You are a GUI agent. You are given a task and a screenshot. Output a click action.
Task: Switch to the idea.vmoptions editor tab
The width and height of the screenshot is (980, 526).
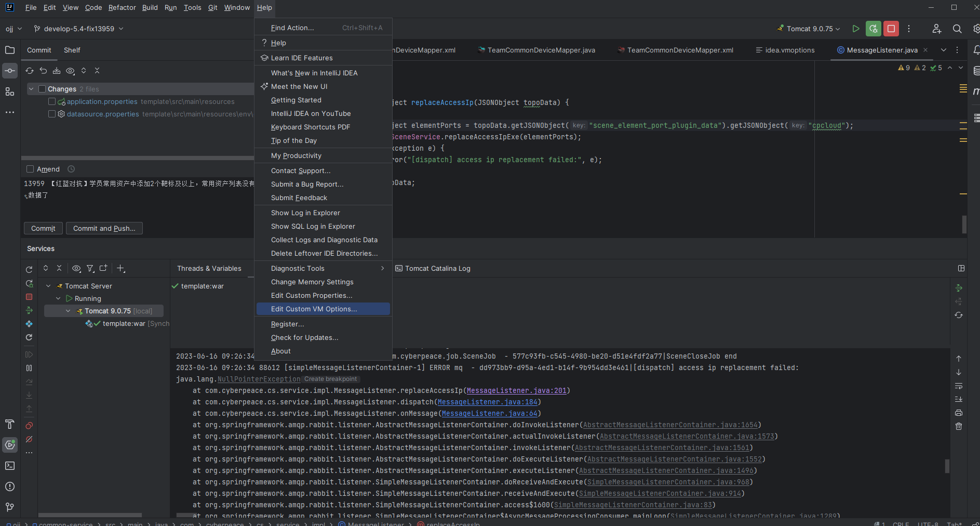[785, 50]
